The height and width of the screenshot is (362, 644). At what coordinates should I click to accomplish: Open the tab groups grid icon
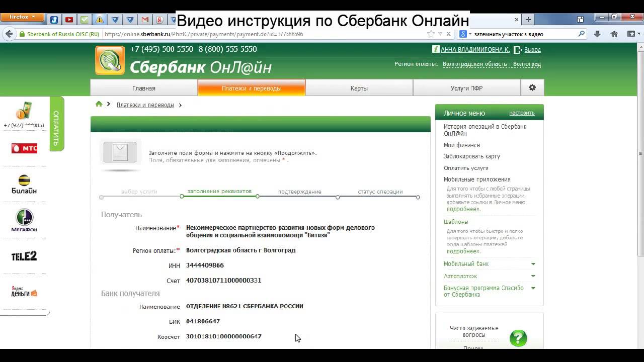click(580, 20)
